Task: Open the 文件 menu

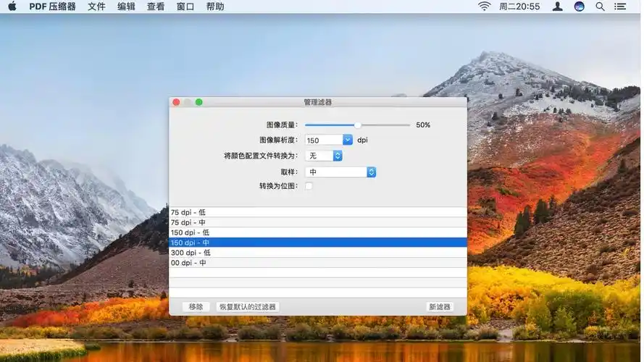Action: 96,7
